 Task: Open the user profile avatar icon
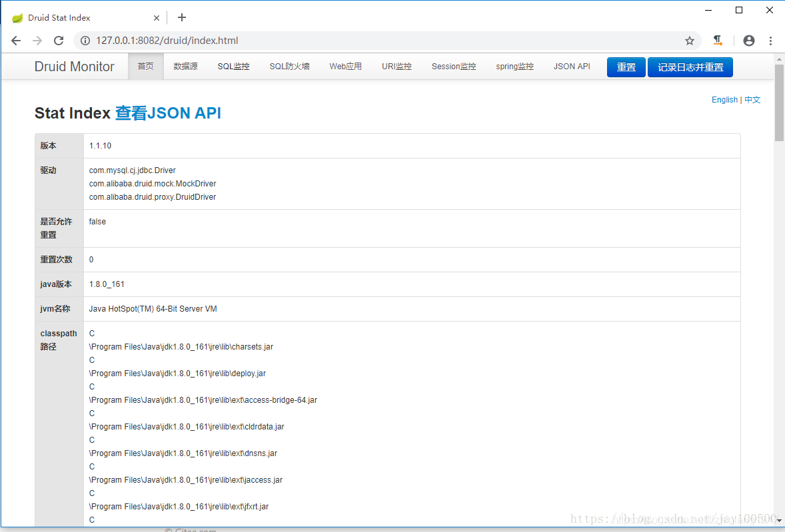[x=749, y=41]
